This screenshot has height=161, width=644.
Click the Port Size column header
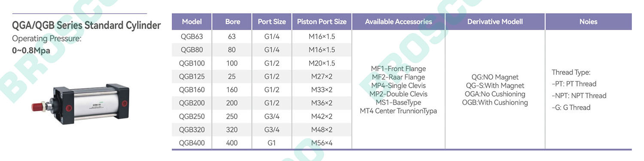(272, 21)
